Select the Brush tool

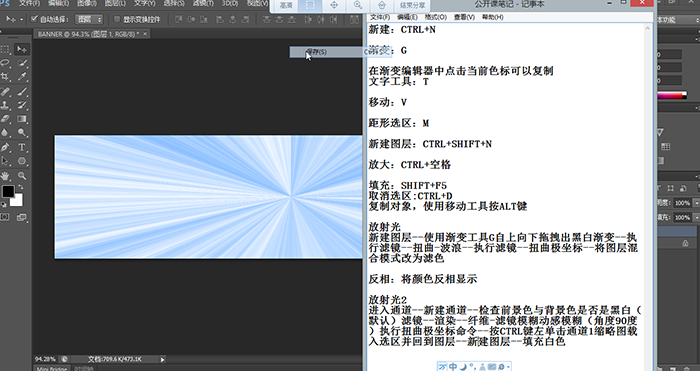21,91
